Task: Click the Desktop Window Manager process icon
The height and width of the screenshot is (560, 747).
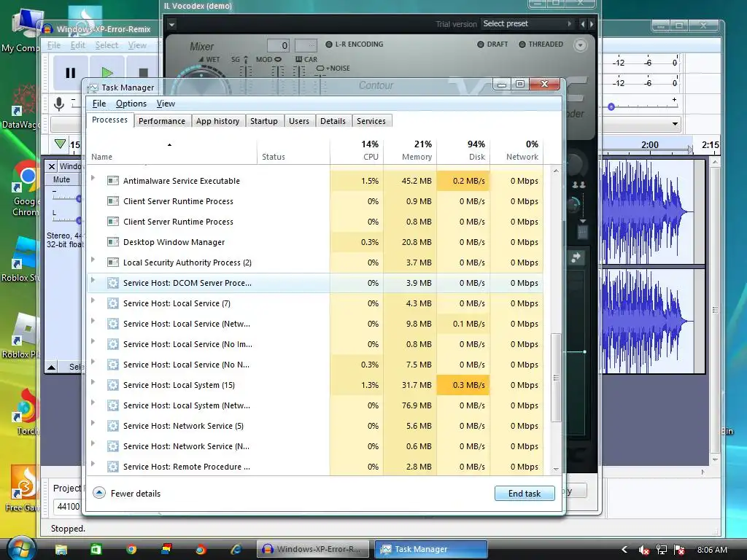Action: (113, 242)
